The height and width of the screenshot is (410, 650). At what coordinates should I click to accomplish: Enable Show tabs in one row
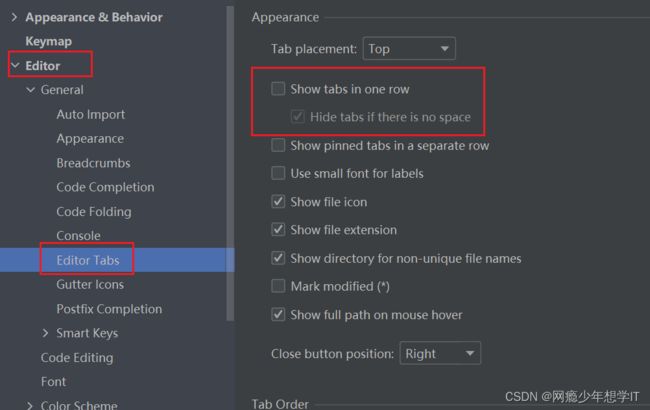pos(278,89)
